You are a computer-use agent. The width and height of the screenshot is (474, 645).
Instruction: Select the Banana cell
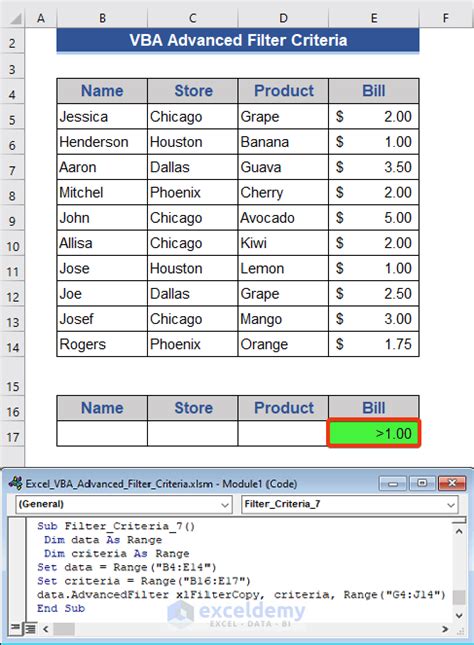coord(283,142)
